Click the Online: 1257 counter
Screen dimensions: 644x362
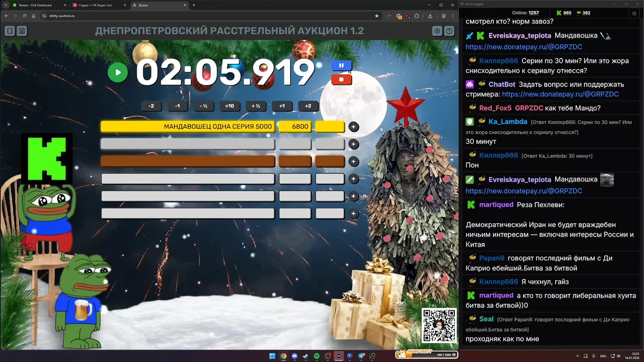coord(525,13)
